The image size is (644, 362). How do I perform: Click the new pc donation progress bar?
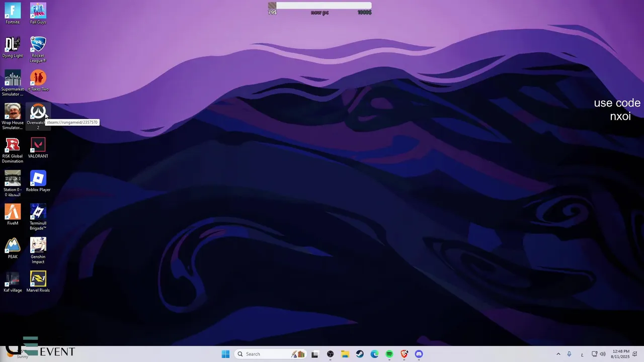pos(320,6)
